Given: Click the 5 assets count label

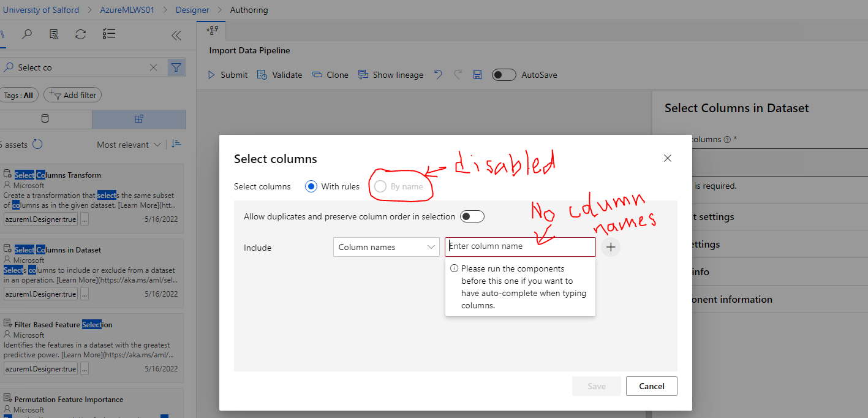Looking at the screenshot, I should tap(13, 145).
